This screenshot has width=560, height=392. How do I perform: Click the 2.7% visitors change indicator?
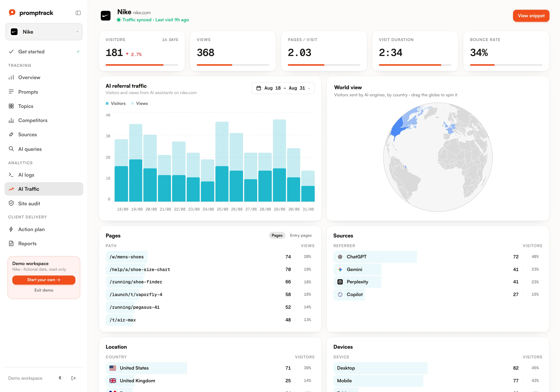click(x=134, y=54)
